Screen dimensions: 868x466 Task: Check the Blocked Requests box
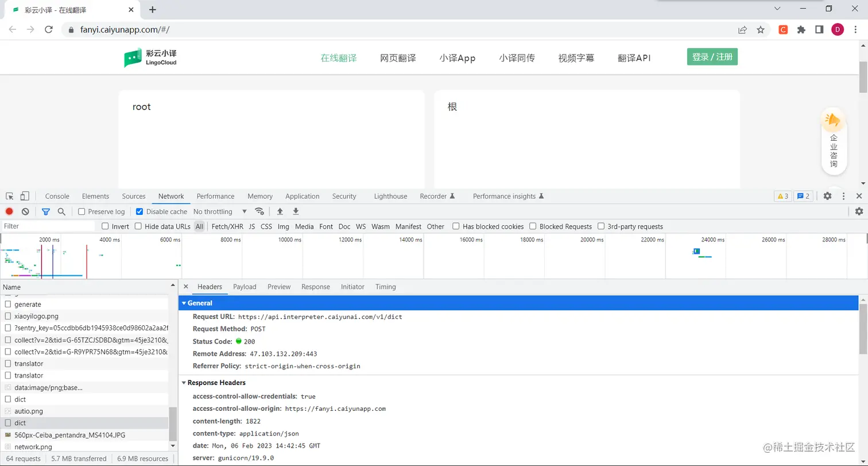(533, 226)
